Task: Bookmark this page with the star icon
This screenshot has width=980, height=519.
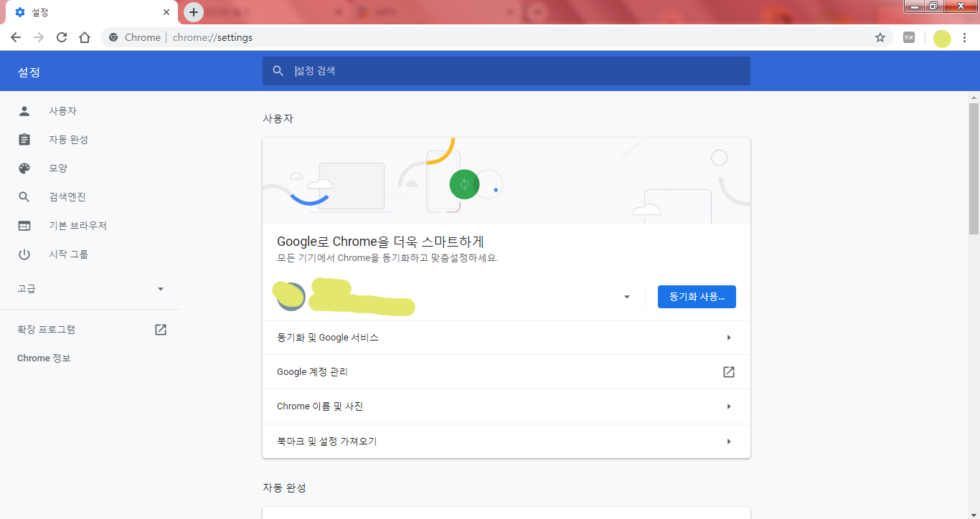Action: pos(880,37)
